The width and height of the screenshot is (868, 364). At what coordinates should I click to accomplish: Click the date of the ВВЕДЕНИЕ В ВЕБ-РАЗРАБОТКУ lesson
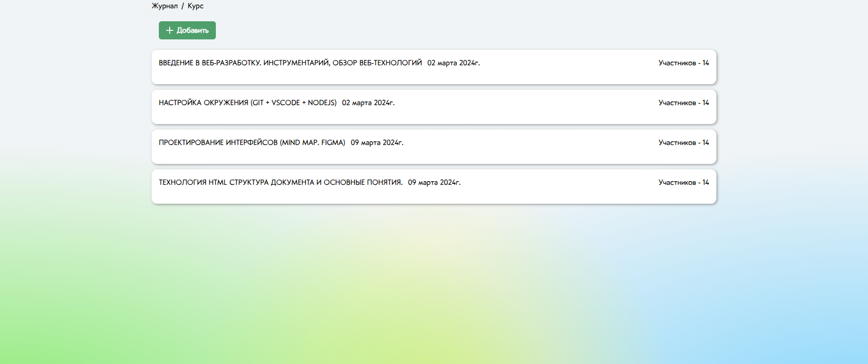[453, 63]
